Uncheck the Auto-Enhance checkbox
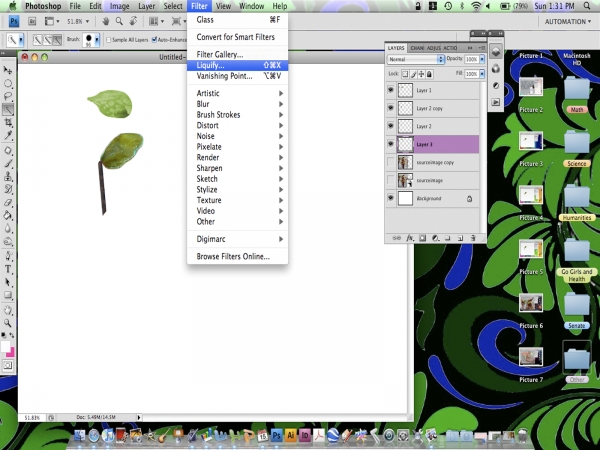The width and height of the screenshot is (600, 450). (154, 39)
